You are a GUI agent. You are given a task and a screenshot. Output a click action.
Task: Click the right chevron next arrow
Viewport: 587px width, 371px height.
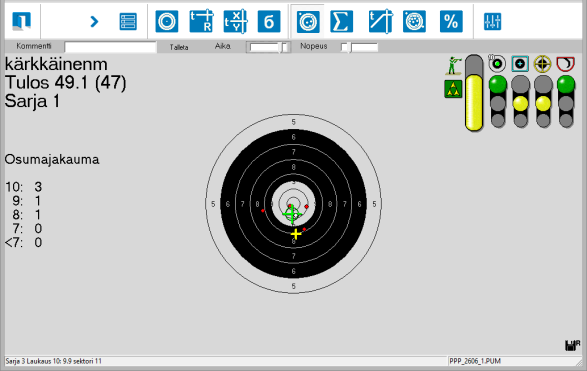(94, 21)
